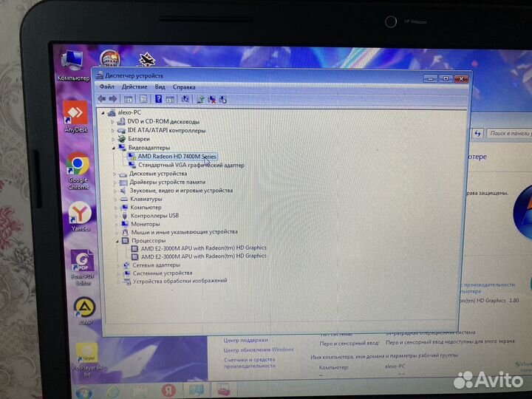Open Центр обновления Windows link
Image resolution: width=532 pixels, height=399 pixels.
pos(259,349)
